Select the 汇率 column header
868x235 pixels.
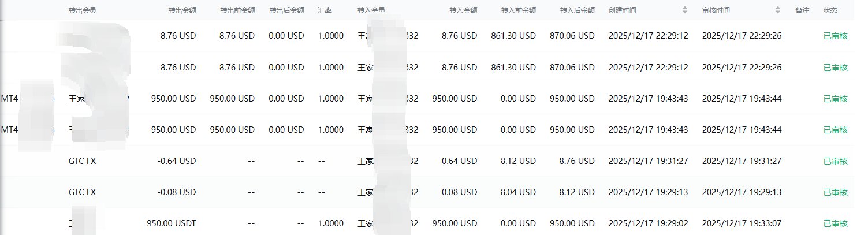(x=325, y=10)
